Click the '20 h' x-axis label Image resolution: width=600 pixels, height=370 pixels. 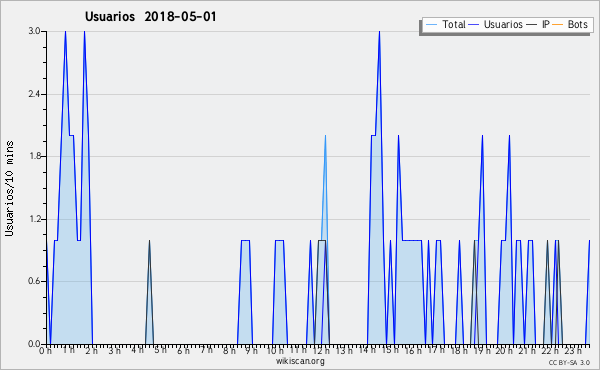coord(505,351)
